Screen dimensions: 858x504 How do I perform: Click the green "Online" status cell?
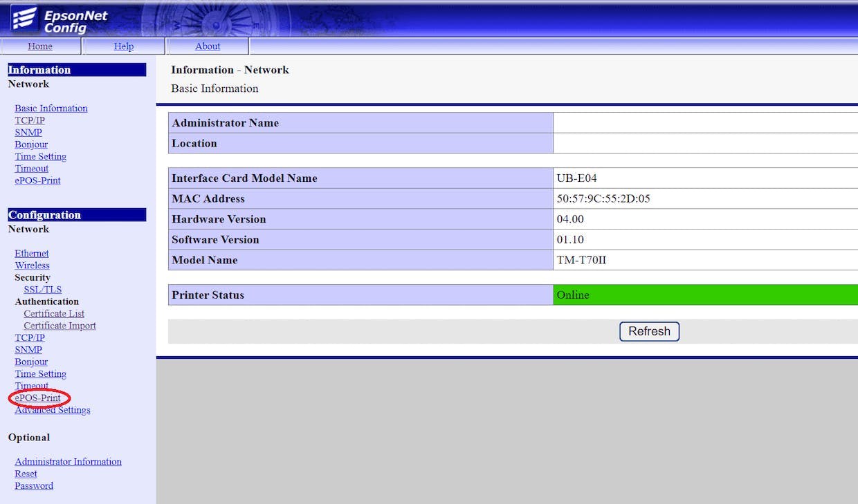[x=705, y=295]
